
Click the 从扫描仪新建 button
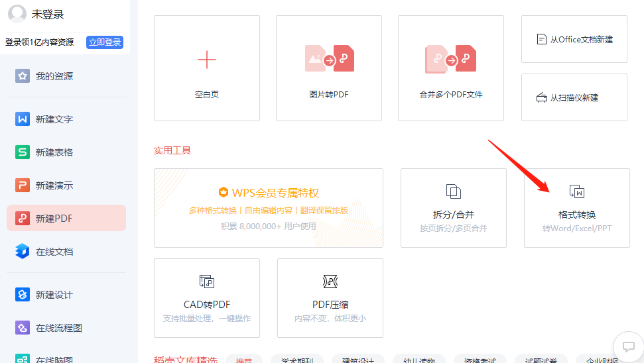pyautogui.click(x=574, y=97)
